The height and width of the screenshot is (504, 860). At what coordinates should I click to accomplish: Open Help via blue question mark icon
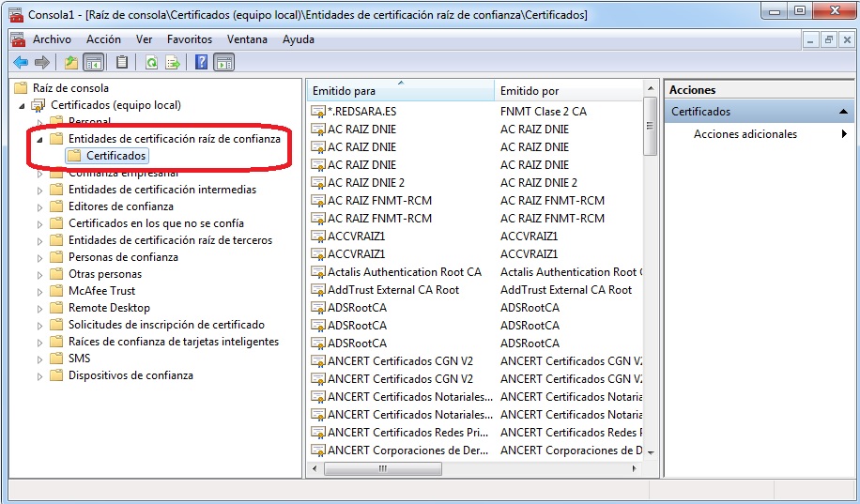point(201,63)
